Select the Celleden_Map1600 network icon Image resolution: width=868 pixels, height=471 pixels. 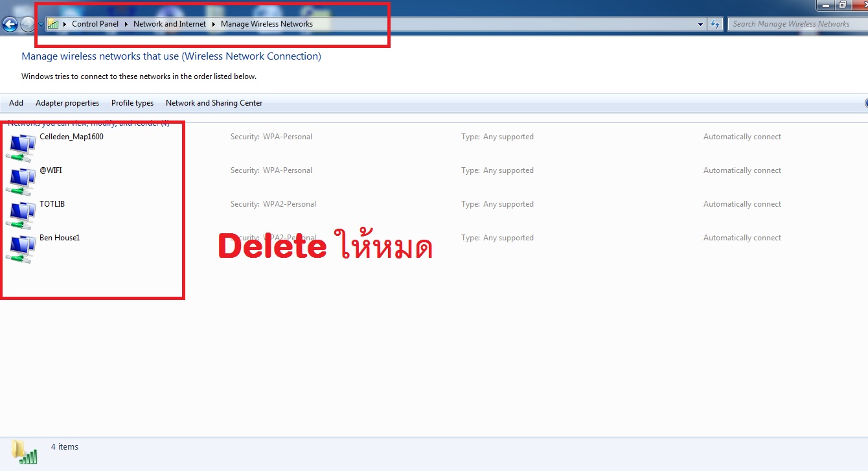coord(21,148)
